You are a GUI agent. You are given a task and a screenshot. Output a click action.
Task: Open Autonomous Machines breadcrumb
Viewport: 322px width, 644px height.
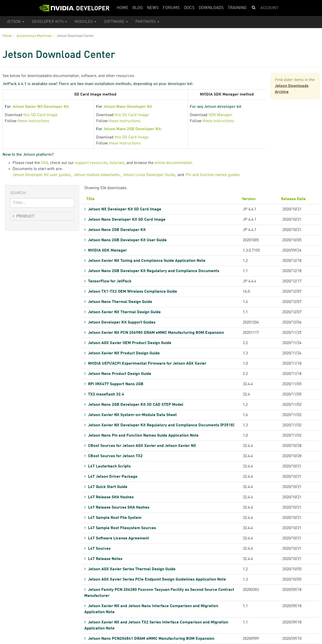[x=34, y=36]
